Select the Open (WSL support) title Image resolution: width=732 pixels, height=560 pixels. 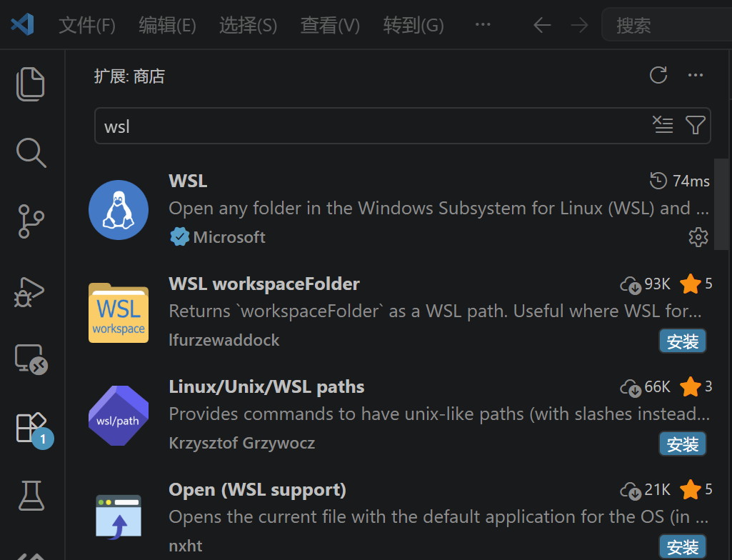pyautogui.click(x=257, y=489)
